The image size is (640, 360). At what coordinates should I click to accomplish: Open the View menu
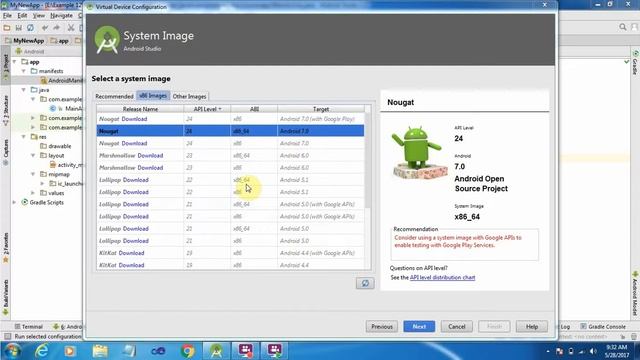[x=39, y=16]
